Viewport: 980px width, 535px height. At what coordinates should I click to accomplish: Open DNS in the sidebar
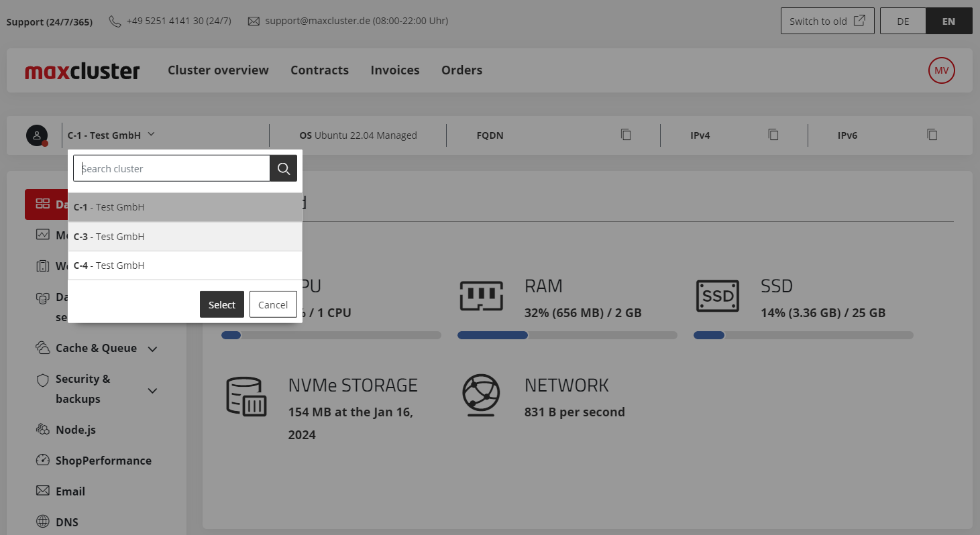point(67,522)
